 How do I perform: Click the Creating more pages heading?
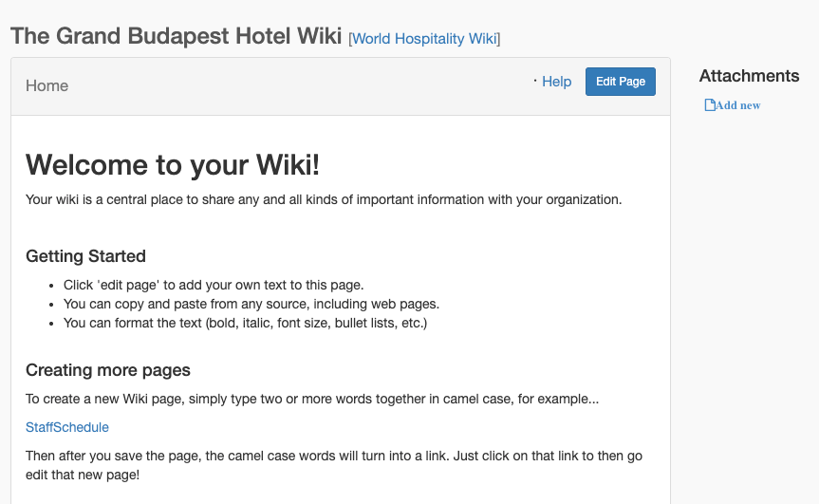click(x=108, y=370)
